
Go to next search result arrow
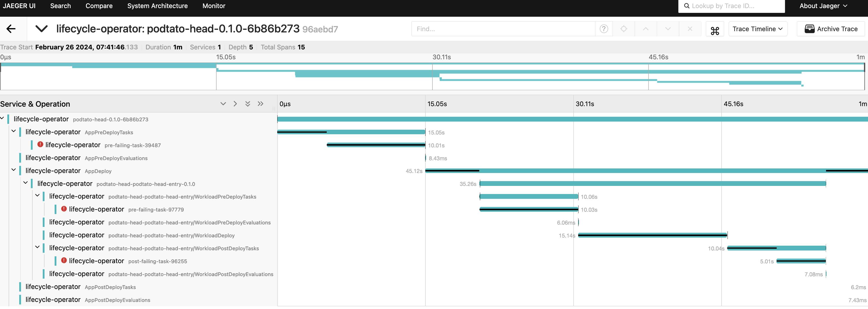coord(667,29)
